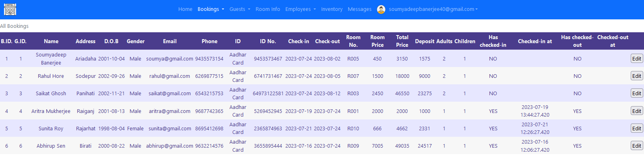Open the account email dropdown
This screenshot has height=163, width=644.
(433, 9)
